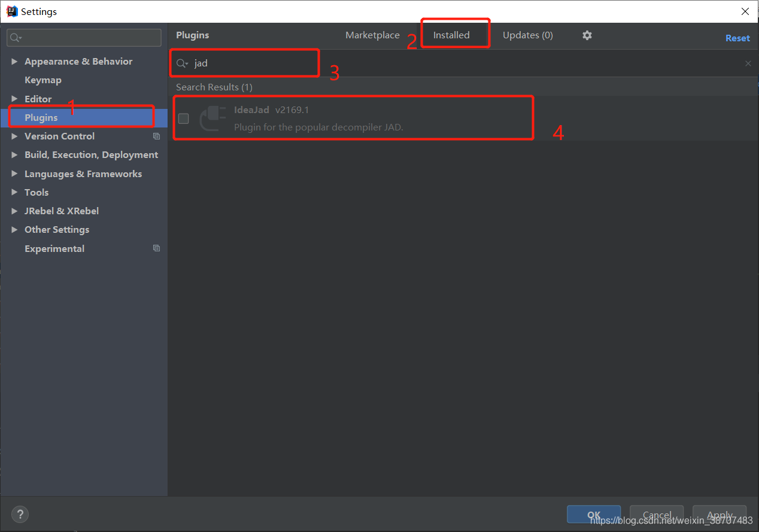Click the Experimental project-level copy icon
This screenshot has height=532, width=759.
pos(156,248)
